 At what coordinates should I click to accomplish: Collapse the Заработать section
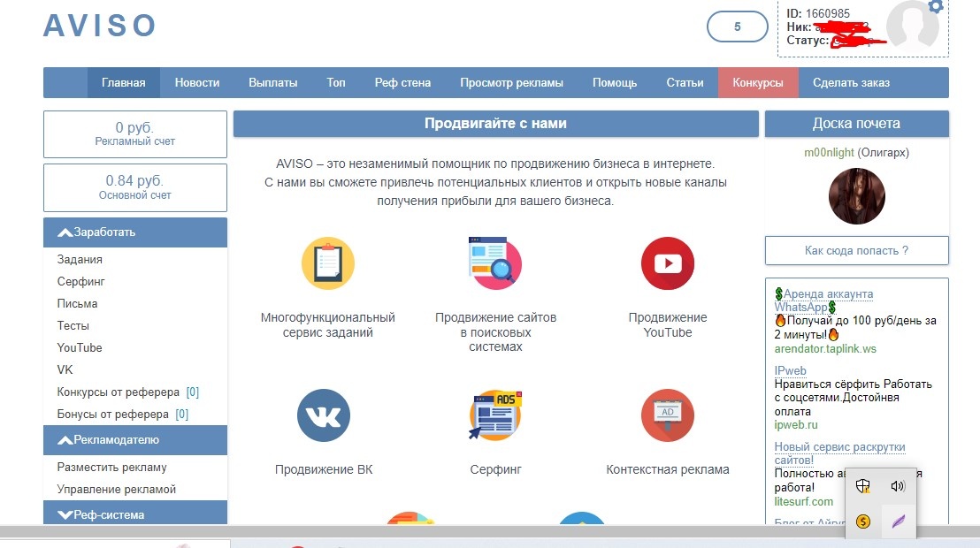[x=135, y=232]
